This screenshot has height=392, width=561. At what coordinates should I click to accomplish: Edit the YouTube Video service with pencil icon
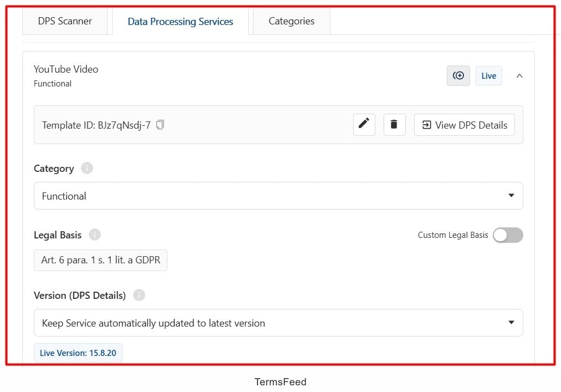point(364,125)
